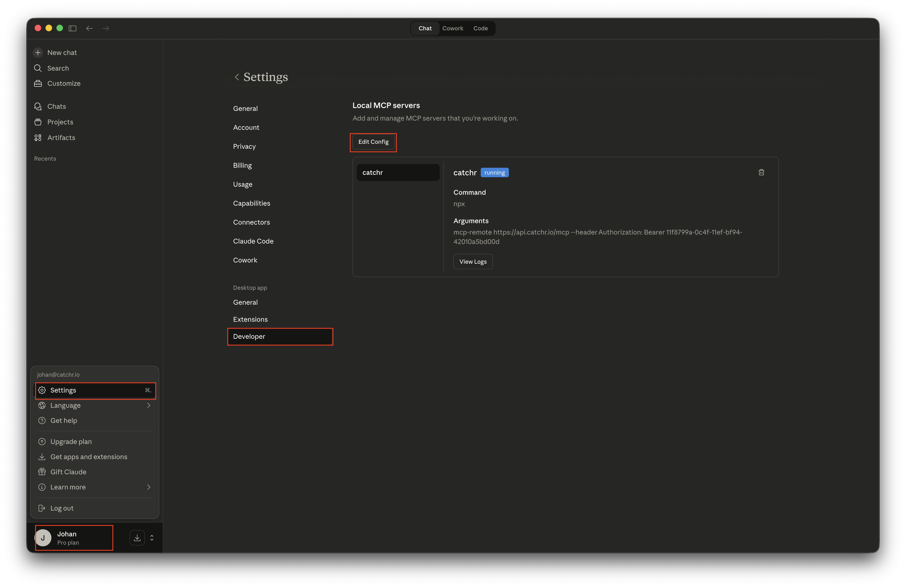Open the Connectors settings section
Viewport: 906px width, 588px height.
coord(251,222)
